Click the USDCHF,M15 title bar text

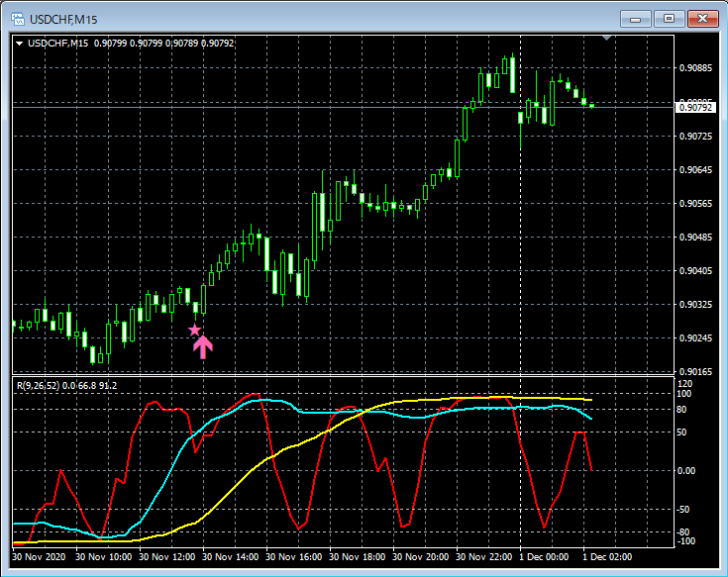(65, 19)
